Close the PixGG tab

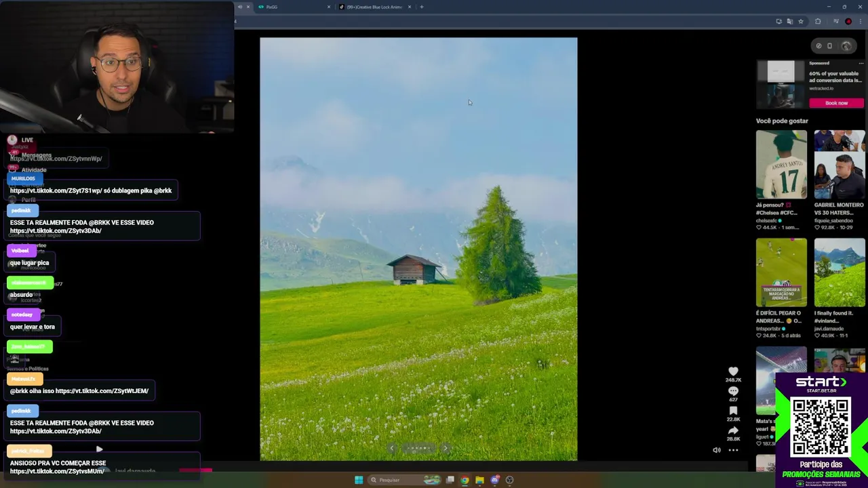329,7
